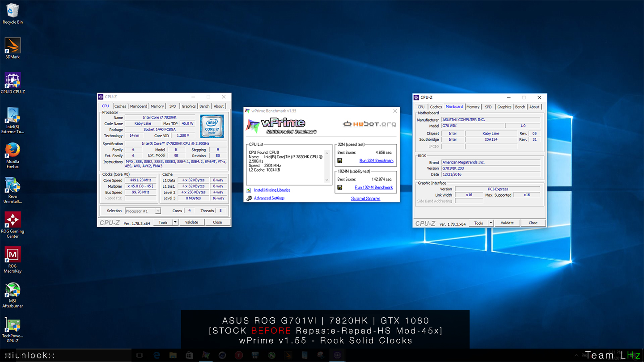Open Memory tab in right CPU-Z
This screenshot has height=362, width=644.
click(473, 107)
